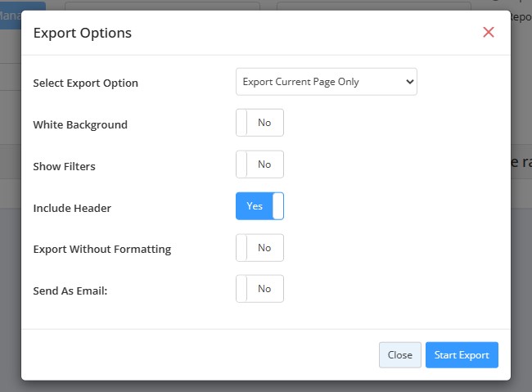Image resolution: width=532 pixels, height=392 pixels.
Task: Click the Export Options title text
Action: click(83, 33)
